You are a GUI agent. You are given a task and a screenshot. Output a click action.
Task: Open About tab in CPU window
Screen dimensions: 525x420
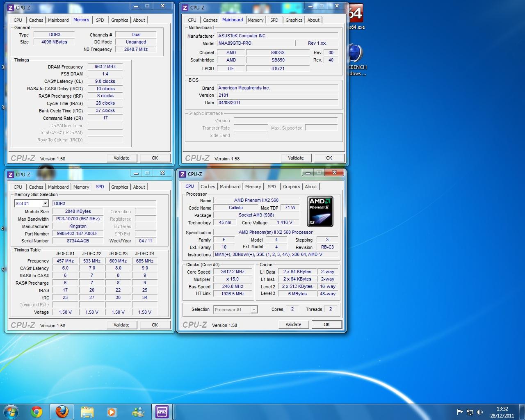pyautogui.click(x=311, y=187)
